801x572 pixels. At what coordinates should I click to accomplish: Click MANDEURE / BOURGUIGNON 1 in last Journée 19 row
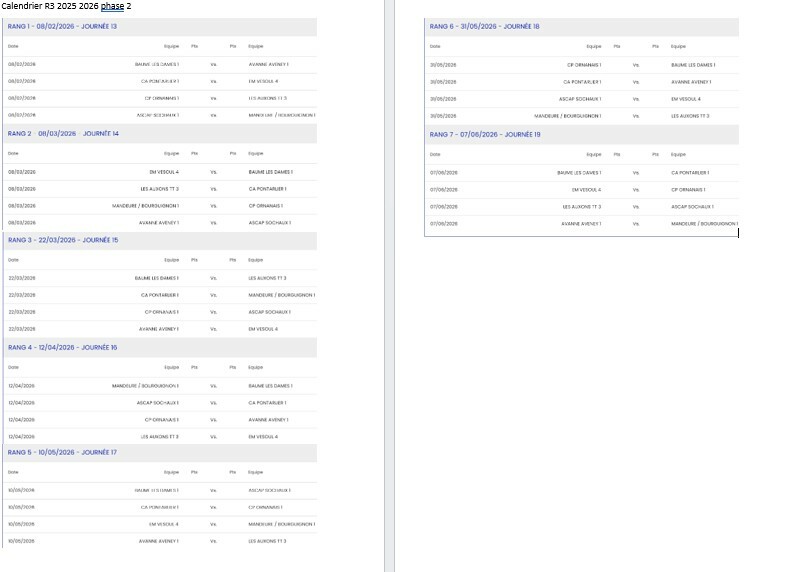(704, 224)
